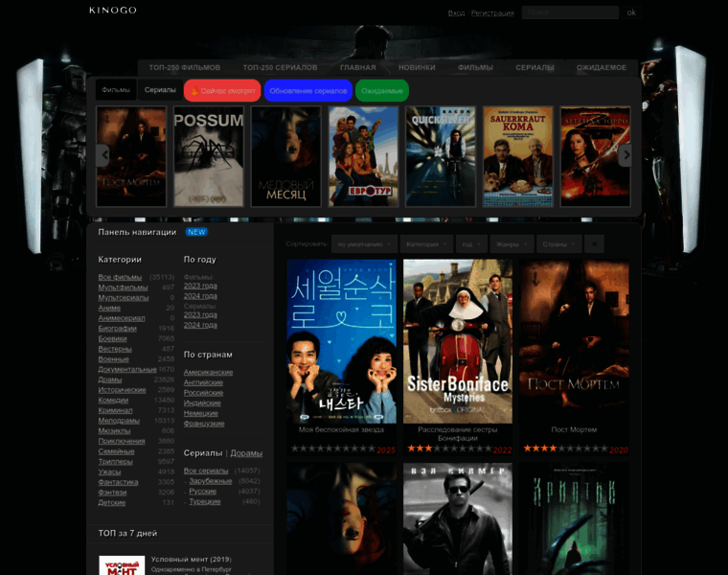Image resolution: width=728 pixels, height=575 pixels.
Task: Switch carousel to Фильмы tab
Action: [116, 90]
